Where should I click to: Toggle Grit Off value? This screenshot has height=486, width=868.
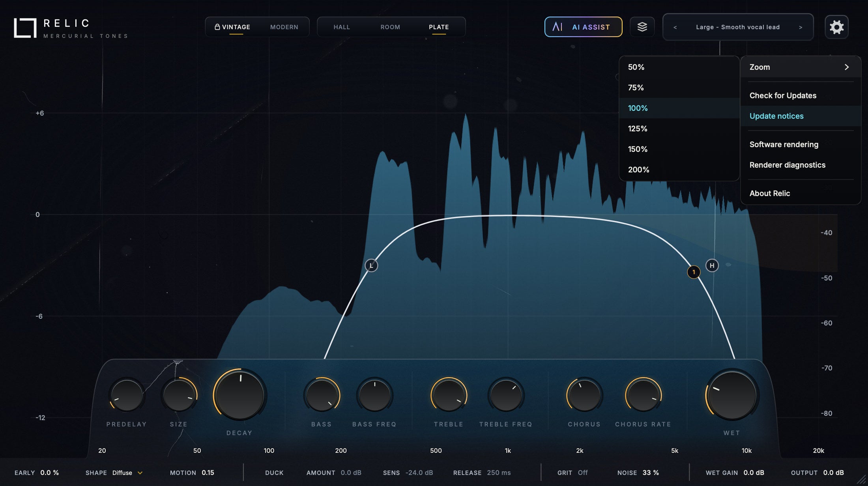pyautogui.click(x=582, y=473)
